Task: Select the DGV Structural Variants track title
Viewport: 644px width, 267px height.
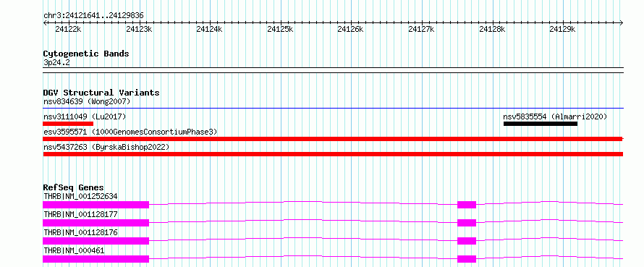Action: click(x=101, y=93)
